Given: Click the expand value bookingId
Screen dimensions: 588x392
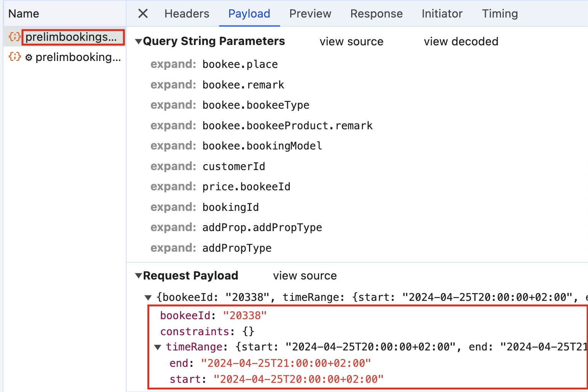Looking at the screenshot, I should click(x=231, y=207).
